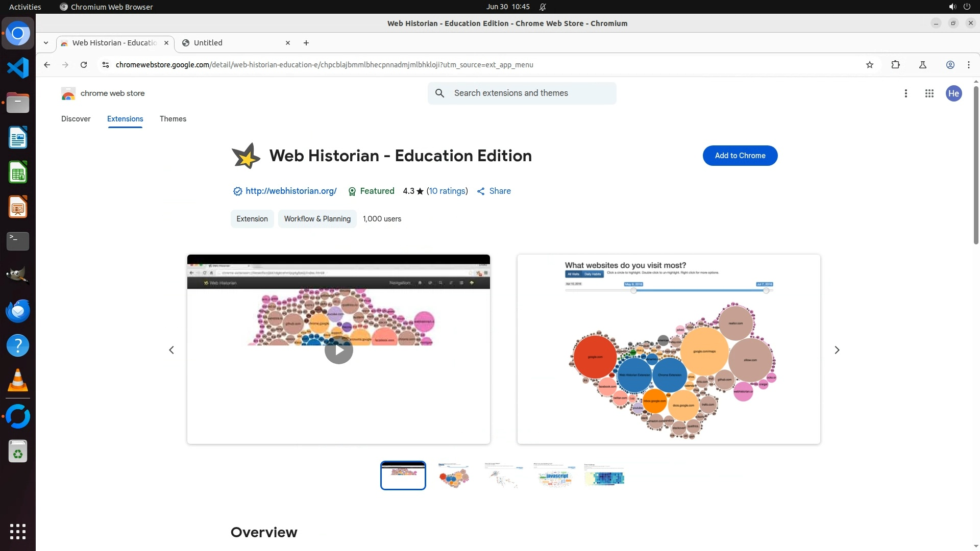Viewport: 980px width, 551px height.
Task: Show next screenshot with right chevron
Action: coord(837,350)
